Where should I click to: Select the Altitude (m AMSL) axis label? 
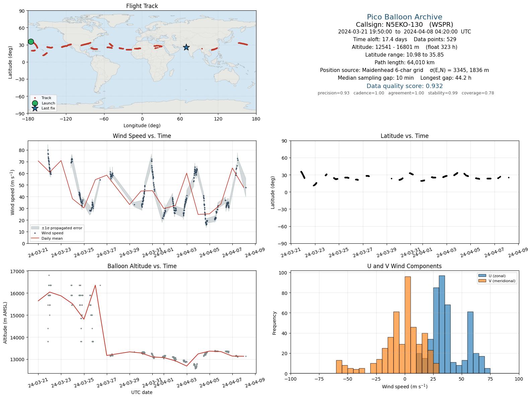(5, 323)
